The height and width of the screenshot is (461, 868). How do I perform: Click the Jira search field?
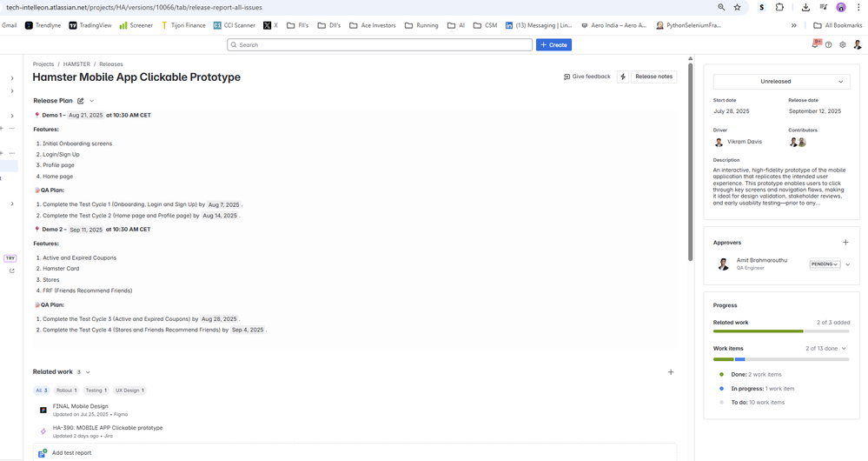point(380,45)
